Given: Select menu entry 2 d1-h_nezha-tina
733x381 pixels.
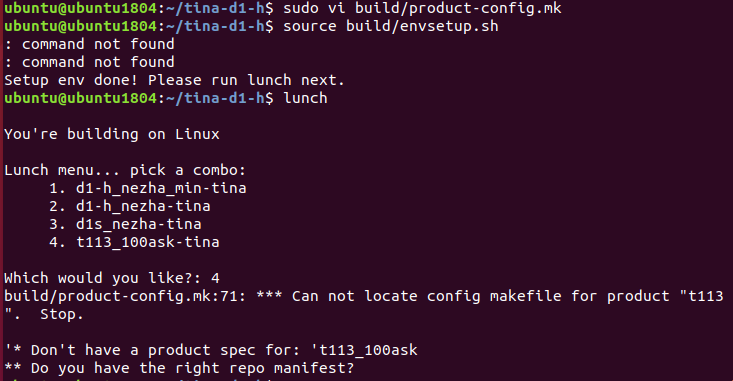Looking at the screenshot, I should coord(129,206).
